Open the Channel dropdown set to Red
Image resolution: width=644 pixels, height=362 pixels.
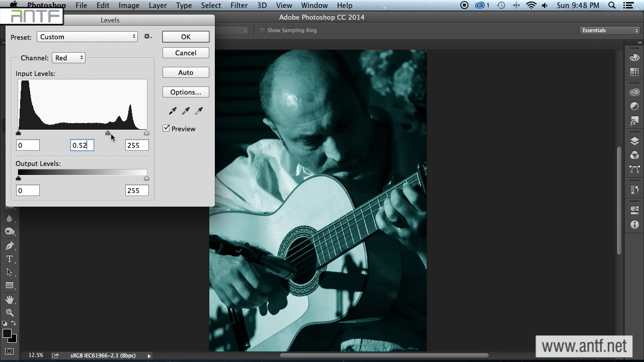[68, 58]
